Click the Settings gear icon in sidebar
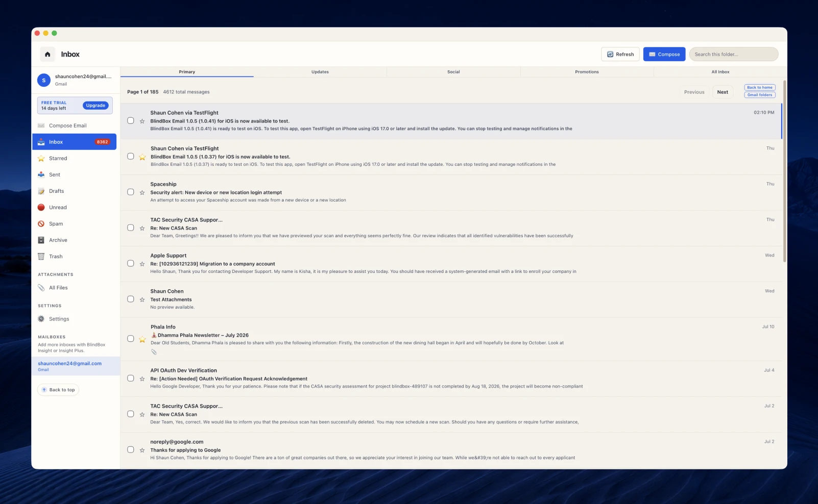818x504 pixels. 41,319
